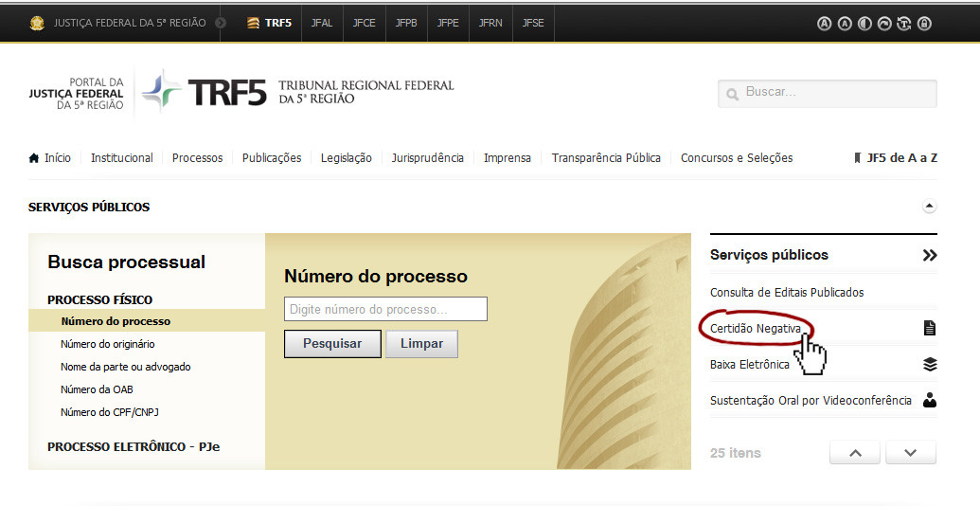This screenshot has width=980, height=506.
Task: Select Número do originário search option
Action: [x=108, y=344]
